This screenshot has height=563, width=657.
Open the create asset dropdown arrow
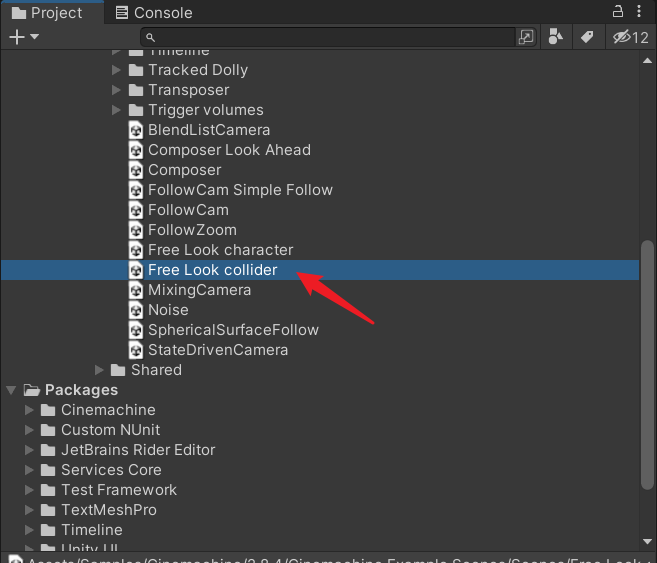tap(34, 37)
